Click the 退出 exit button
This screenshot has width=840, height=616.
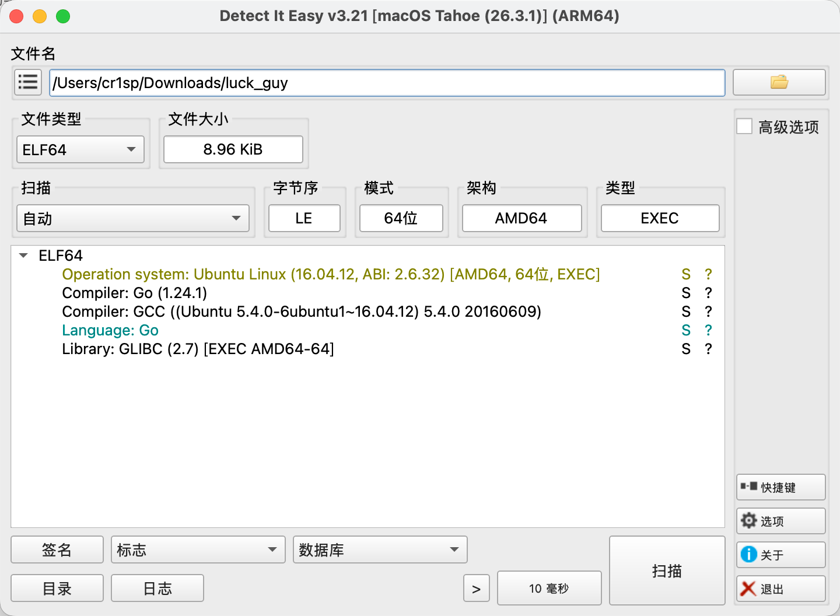pyautogui.click(x=780, y=589)
